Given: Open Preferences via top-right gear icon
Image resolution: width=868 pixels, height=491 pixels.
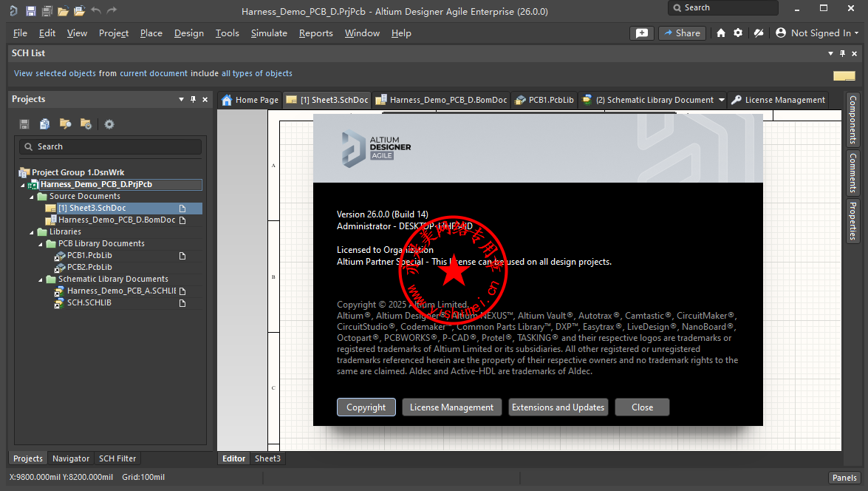Looking at the screenshot, I should (x=738, y=33).
